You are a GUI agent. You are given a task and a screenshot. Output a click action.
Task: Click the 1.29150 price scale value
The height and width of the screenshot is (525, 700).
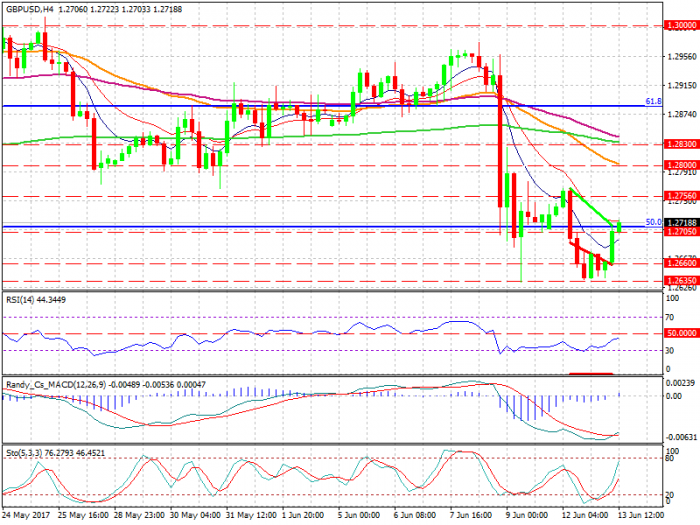[682, 85]
